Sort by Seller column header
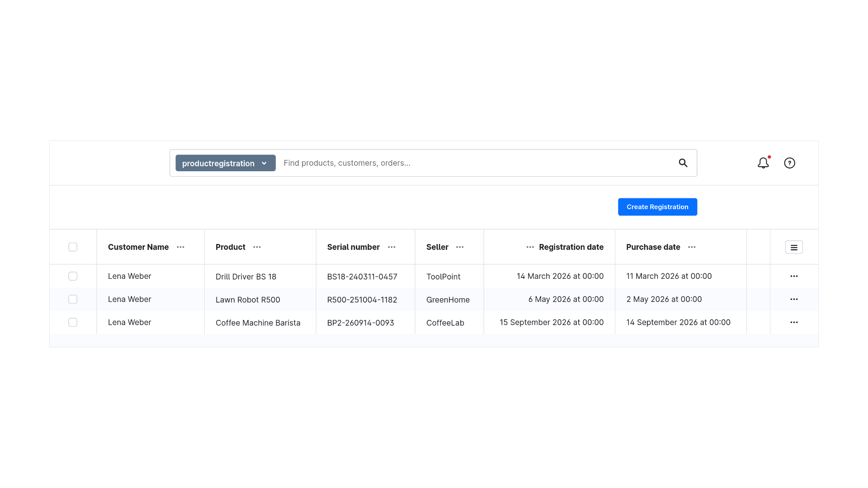This screenshot has width=868, height=488. point(437,247)
